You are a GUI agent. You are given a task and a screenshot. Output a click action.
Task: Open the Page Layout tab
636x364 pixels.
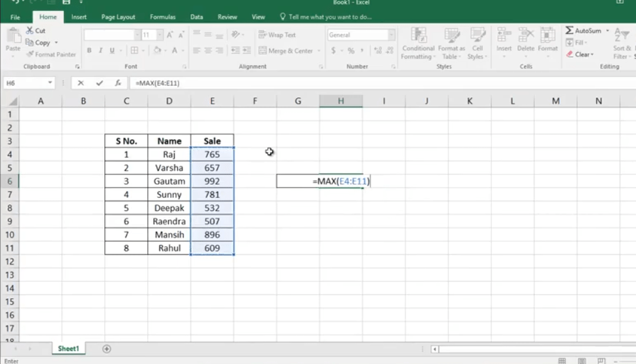pos(118,17)
